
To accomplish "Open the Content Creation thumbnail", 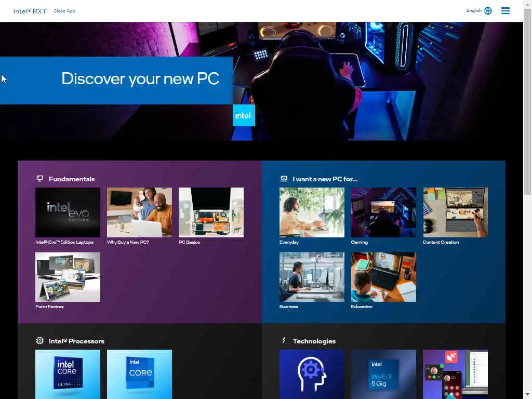I will [455, 212].
